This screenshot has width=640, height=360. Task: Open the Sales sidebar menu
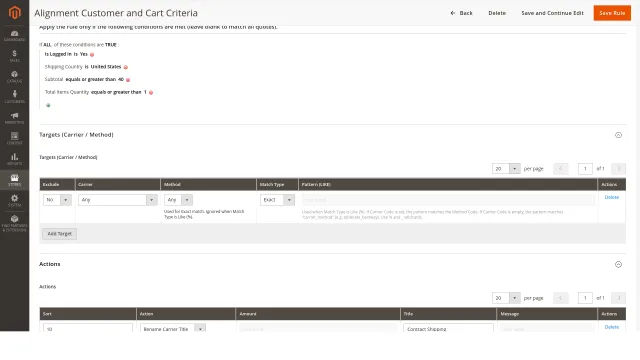[x=14, y=56]
